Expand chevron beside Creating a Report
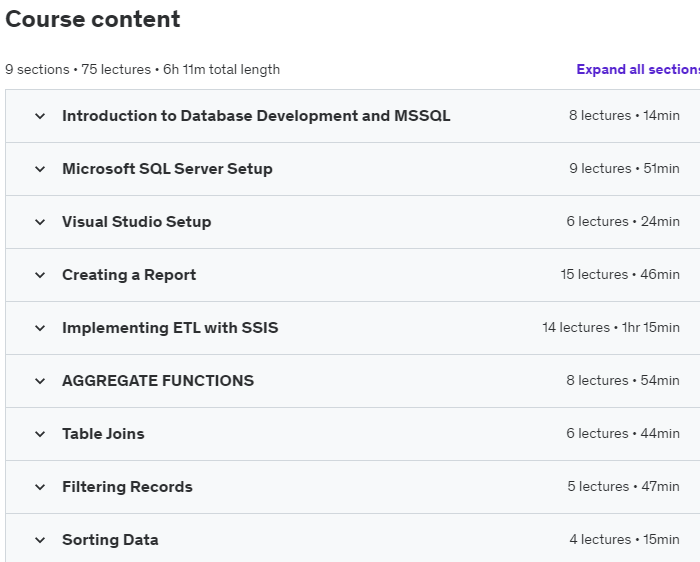The width and height of the screenshot is (700, 562). 40,275
